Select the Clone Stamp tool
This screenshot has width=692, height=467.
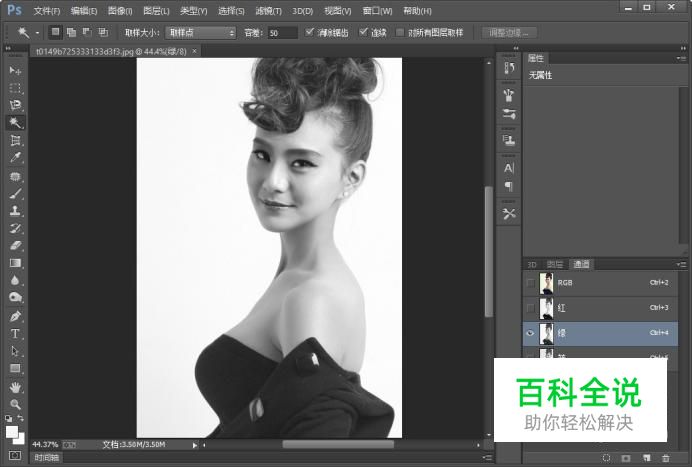(15, 211)
